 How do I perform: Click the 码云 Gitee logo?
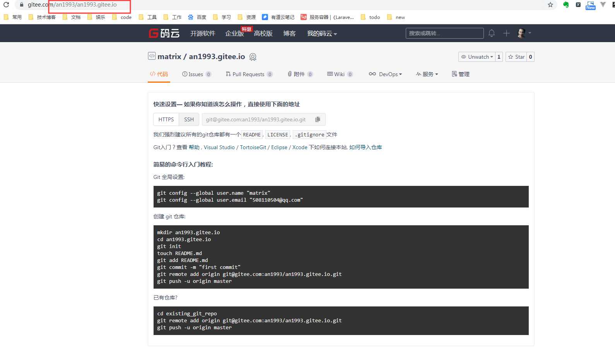coord(164,33)
